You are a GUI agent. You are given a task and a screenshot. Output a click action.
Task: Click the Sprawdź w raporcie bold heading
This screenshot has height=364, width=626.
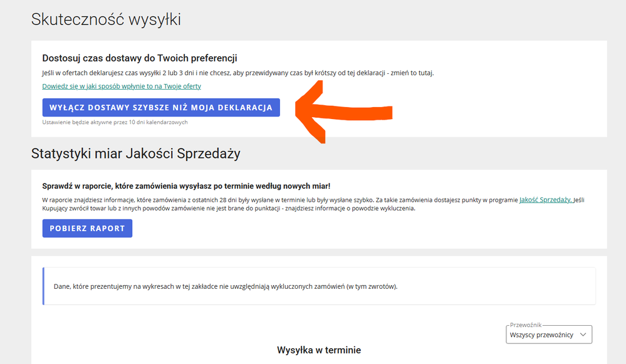coord(186,186)
